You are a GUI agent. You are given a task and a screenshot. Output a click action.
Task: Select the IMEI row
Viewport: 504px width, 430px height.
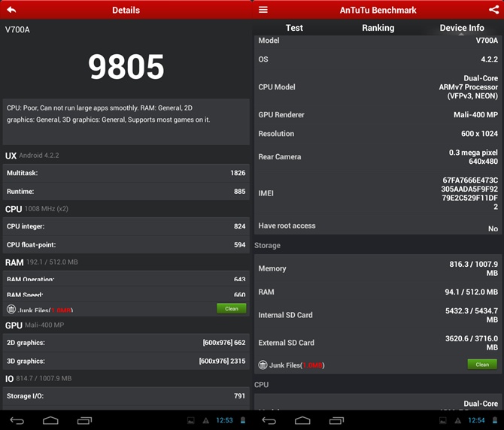tap(378, 193)
